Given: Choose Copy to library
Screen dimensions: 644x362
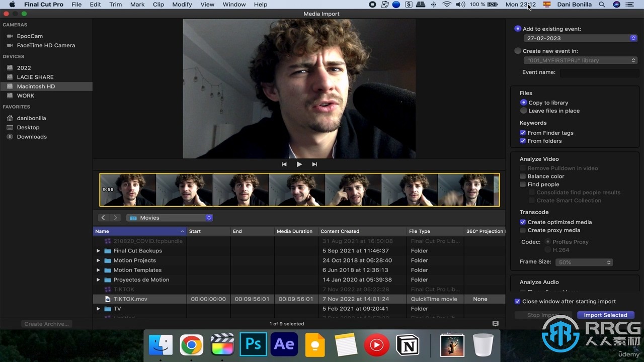Looking at the screenshot, I should point(523,103).
